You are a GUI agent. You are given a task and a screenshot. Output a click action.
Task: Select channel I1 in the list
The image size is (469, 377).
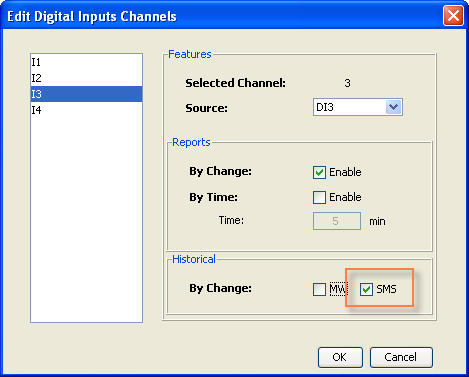pos(86,62)
